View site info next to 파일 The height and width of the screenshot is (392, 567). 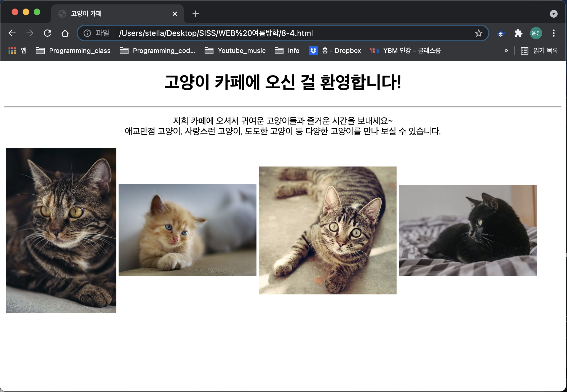(87, 33)
